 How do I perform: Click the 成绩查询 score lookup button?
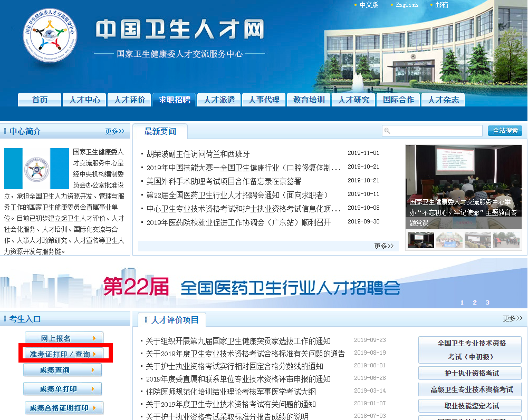click(63, 370)
